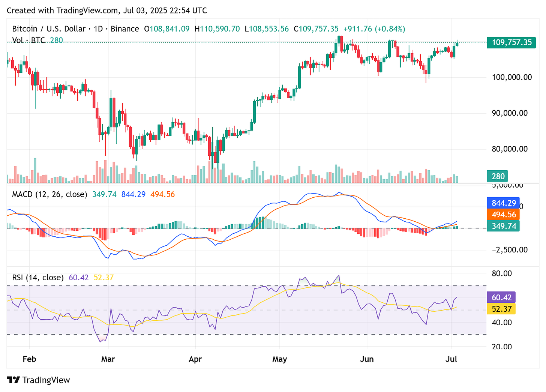This screenshot has height=392, width=546.
Task: Select the blue MACD value badge 844.29
Action: coord(503,203)
